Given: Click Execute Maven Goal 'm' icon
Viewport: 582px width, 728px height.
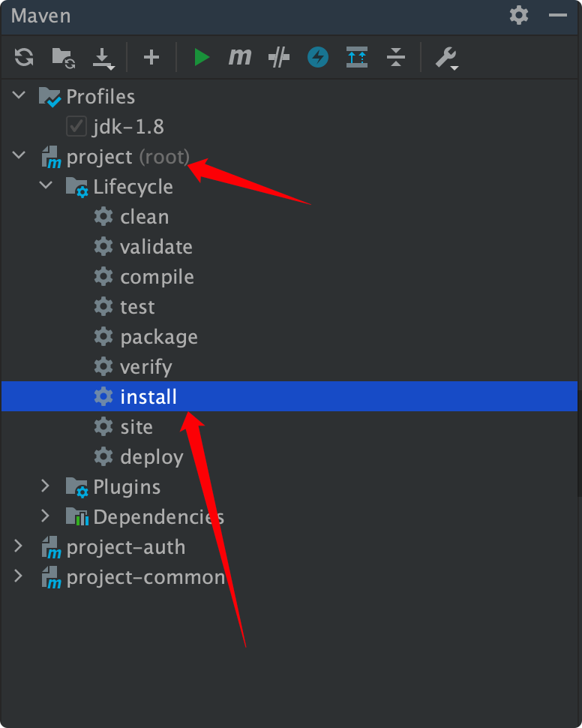Looking at the screenshot, I should (240, 57).
